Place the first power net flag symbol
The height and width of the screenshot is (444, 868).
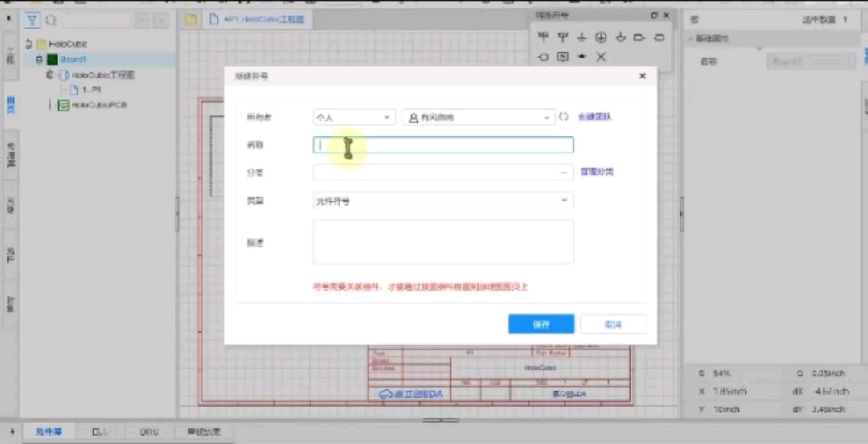pos(543,37)
